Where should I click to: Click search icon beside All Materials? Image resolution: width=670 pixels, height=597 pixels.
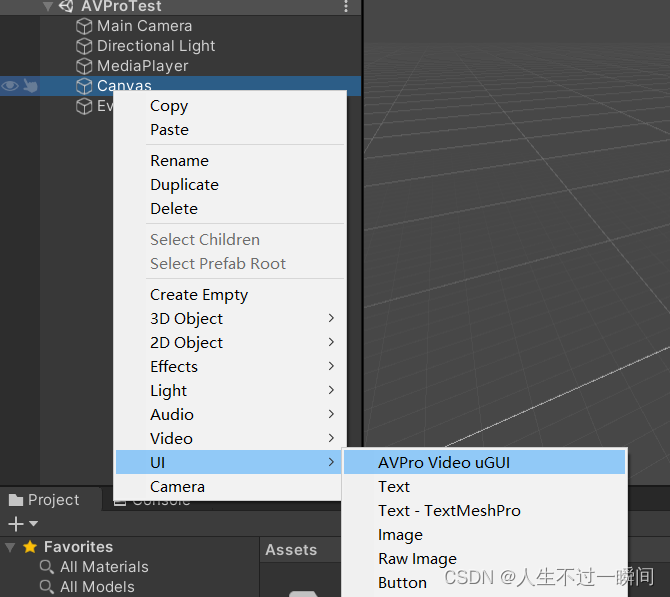47,567
